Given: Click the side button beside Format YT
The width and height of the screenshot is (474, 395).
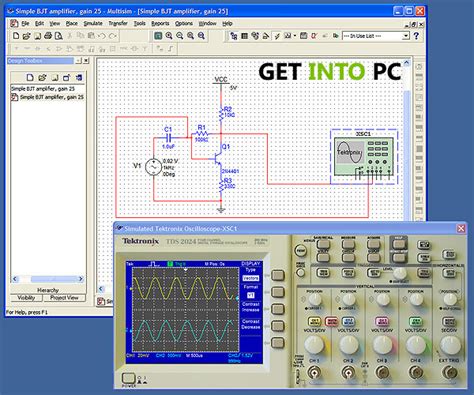Looking at the screenshot, I should 278,292.
